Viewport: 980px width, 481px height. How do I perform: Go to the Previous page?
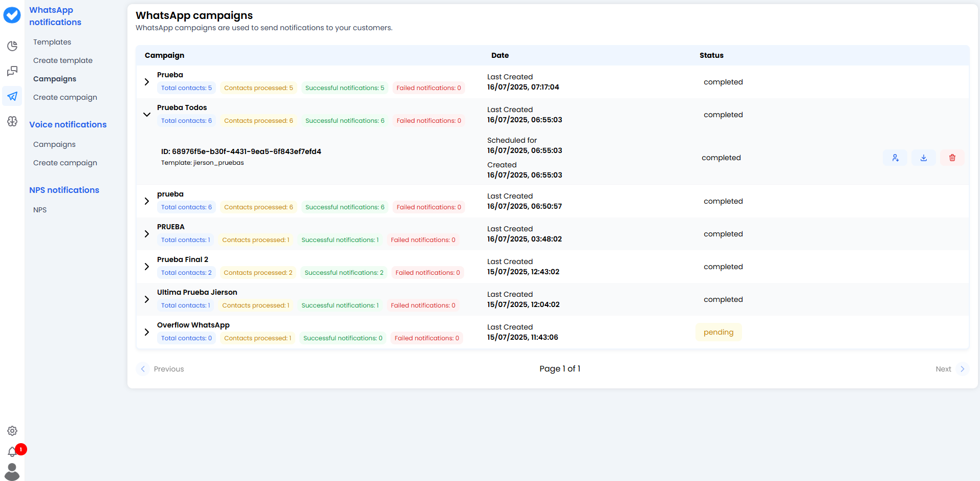[x=161, y=369]
